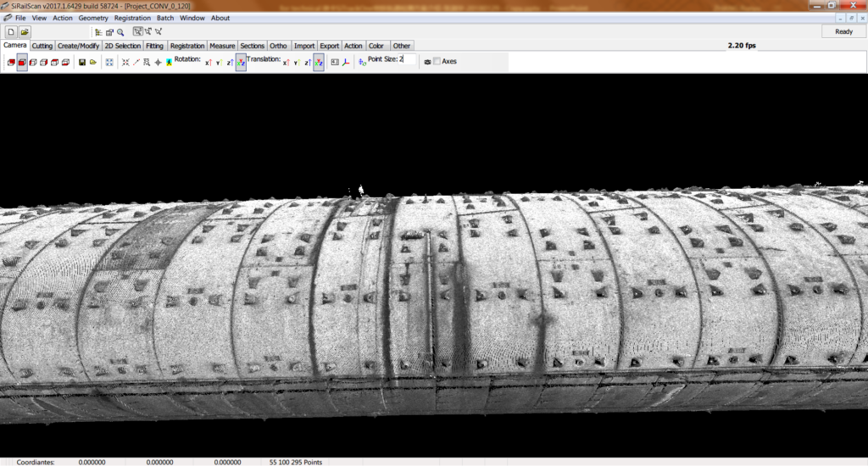868x466 pixels.
Task: Click the Ready status button
Action: pos(843,31)
